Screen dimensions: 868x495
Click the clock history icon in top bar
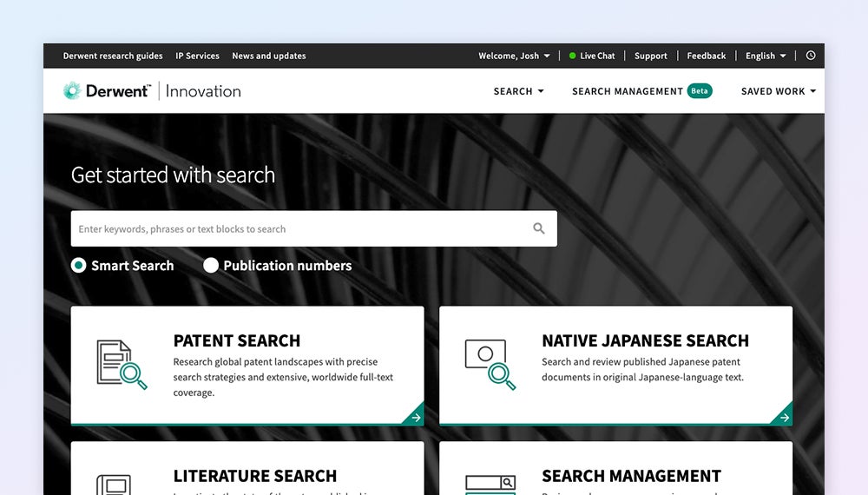pos(811,56)
